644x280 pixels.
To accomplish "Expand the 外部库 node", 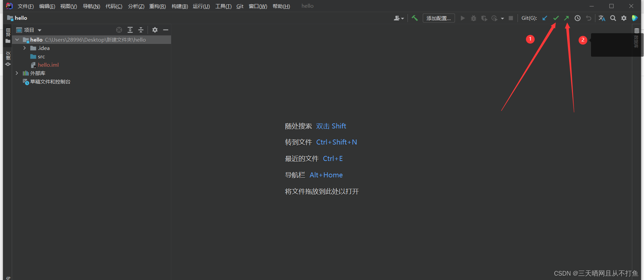I will click(17, 73).
